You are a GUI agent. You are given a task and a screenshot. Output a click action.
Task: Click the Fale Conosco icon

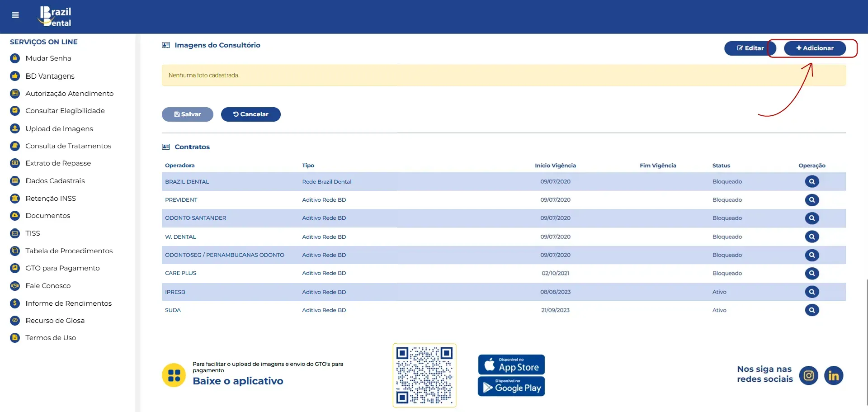point(15,286)
